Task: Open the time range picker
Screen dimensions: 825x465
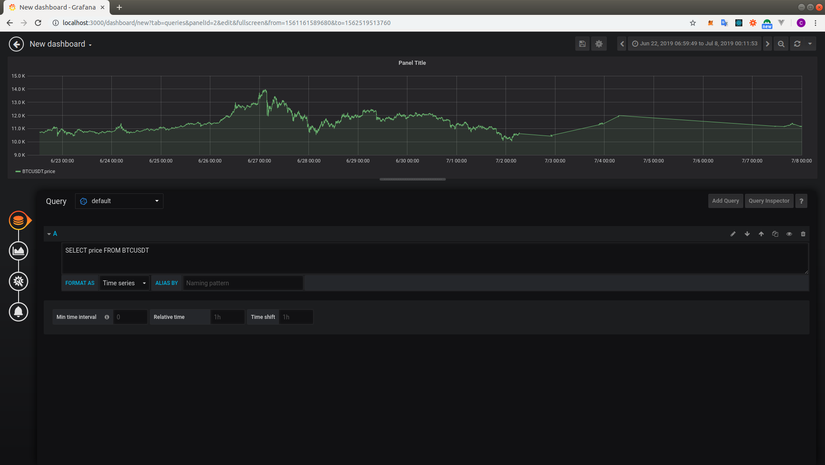Action: pyautogui.click(x=695, y=44)
